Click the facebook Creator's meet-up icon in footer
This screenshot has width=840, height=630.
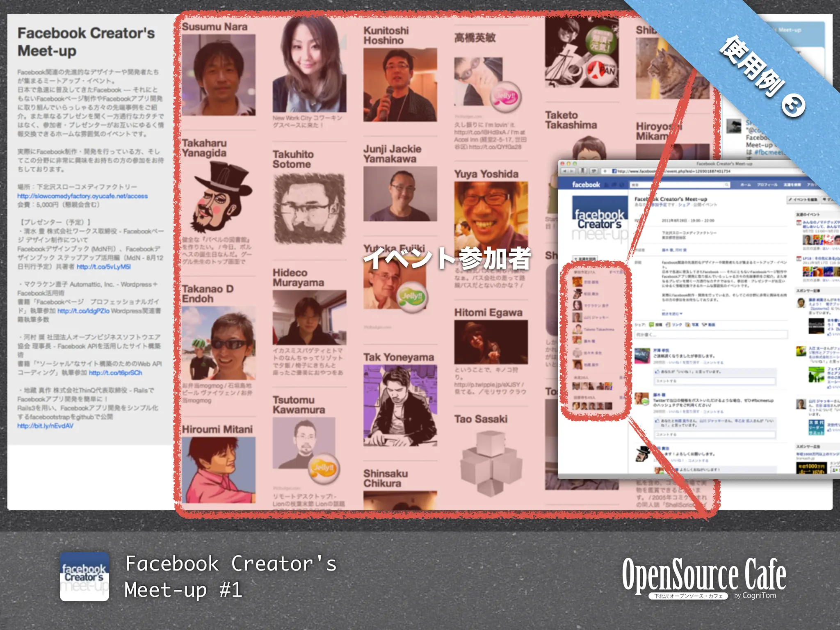coord(84,576)
